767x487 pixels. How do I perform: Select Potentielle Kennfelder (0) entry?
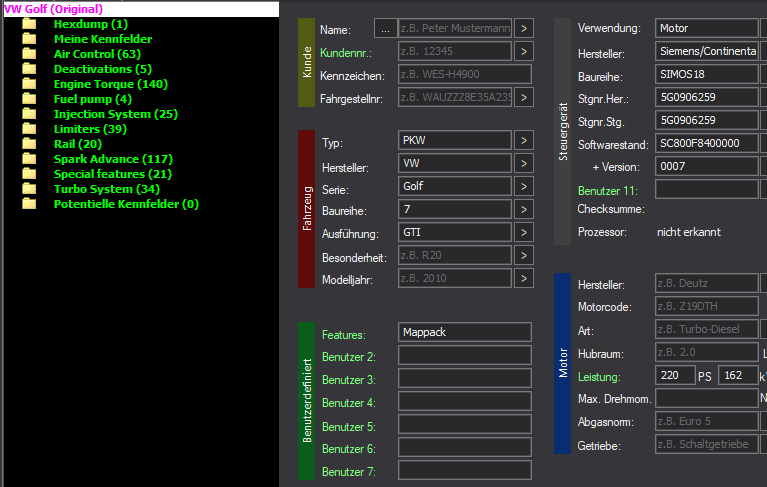coord(126,204)
